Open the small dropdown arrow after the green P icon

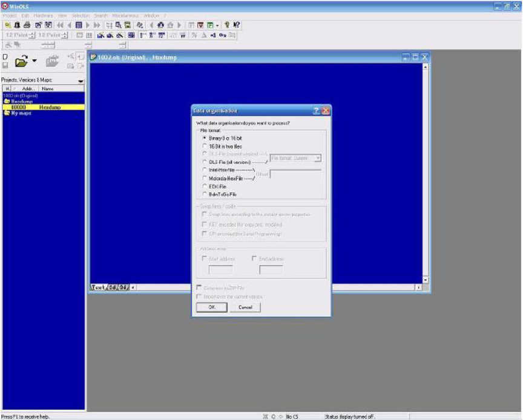(x=217, y=25)
